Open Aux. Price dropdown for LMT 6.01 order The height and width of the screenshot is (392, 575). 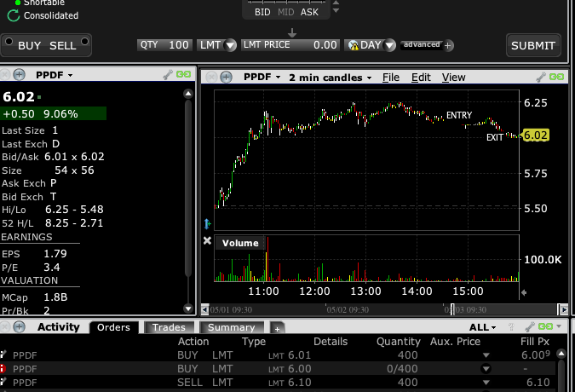(486, 355)
